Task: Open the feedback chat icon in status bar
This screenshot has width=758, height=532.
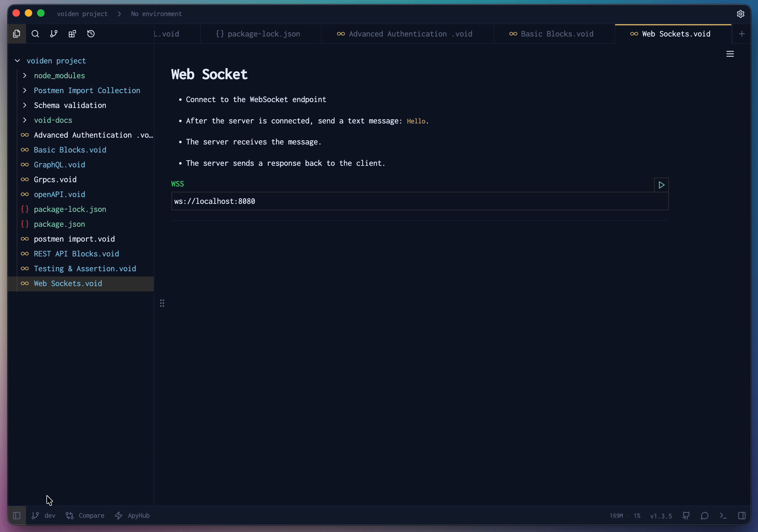Action: coord(704,516)
